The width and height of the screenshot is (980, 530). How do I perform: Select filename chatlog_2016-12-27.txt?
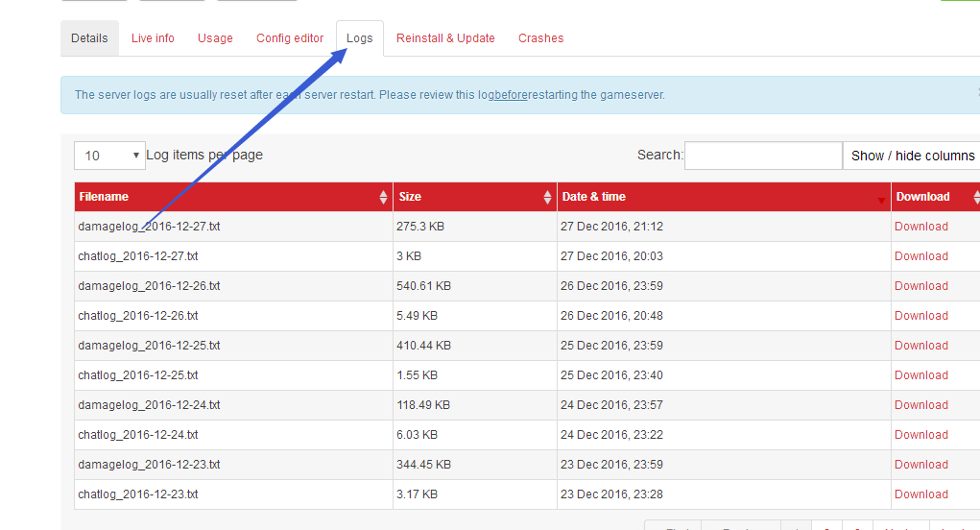point(138,256)
